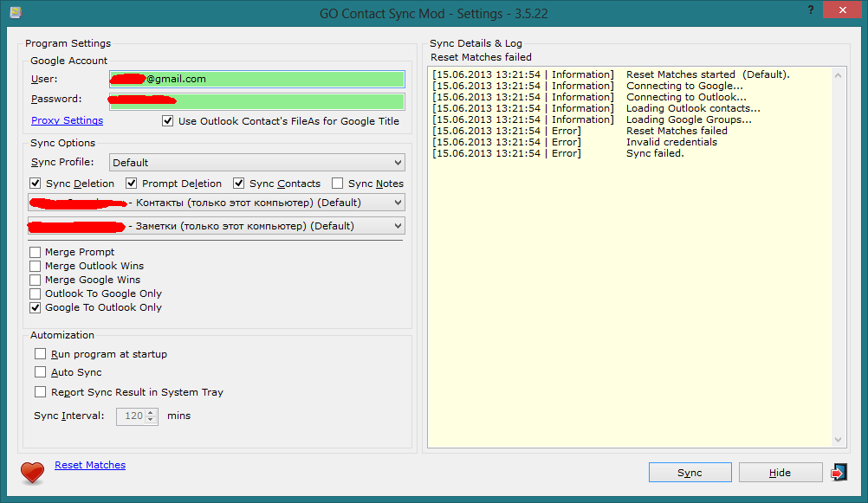Click 'Loading Google Groups...' log line
Viewport: 868px width, 503px height.
coord(689,119)
